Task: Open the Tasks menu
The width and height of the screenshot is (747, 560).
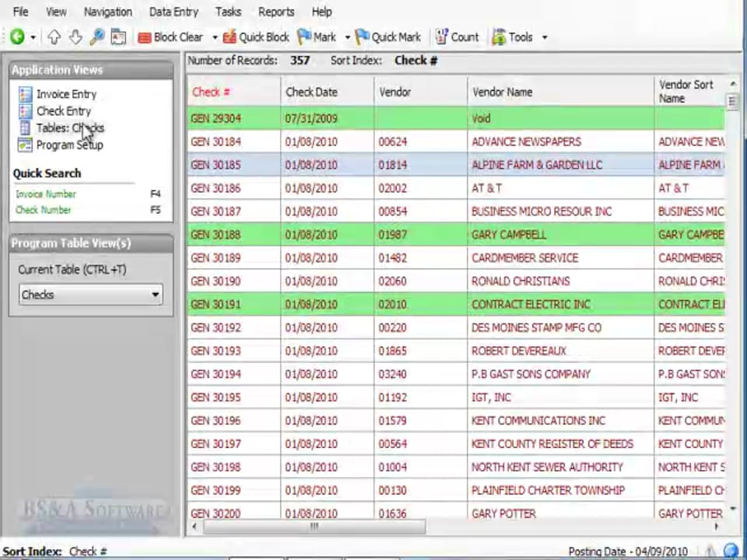Action: tap(228, 12)
